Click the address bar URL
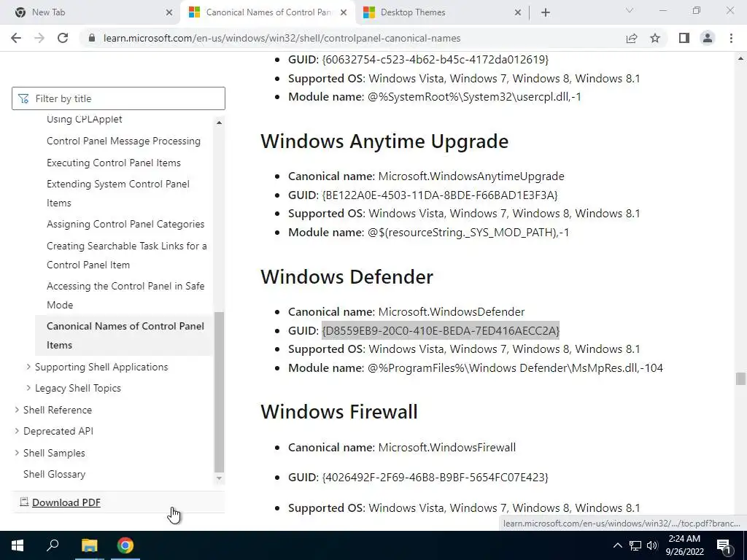The width and height of the screenshot is (747, 560). pyautogui.click(x=282, y=38)
